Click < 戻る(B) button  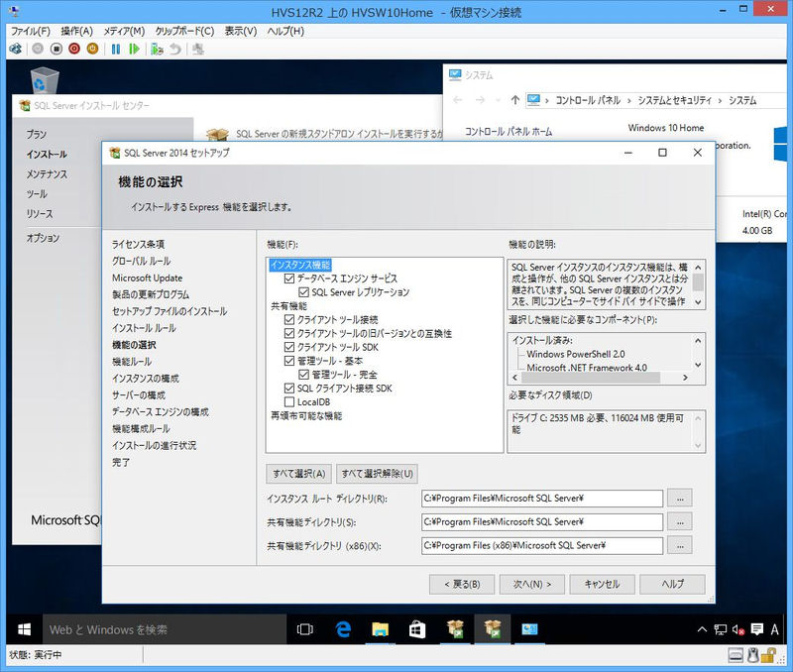pos(462,585)
